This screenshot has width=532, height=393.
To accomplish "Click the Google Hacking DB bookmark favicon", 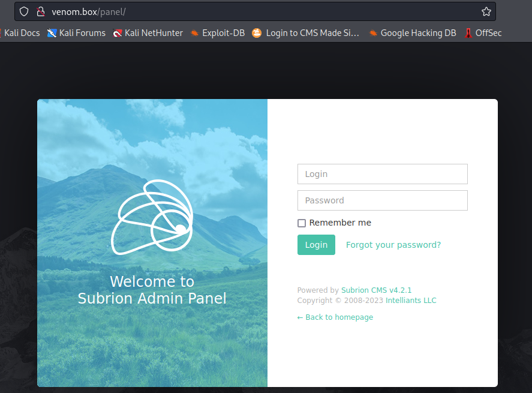I will click(x=373, y=33).
